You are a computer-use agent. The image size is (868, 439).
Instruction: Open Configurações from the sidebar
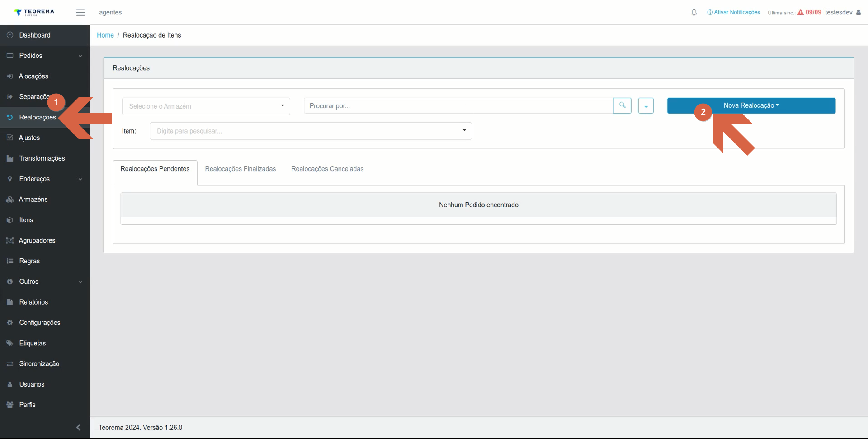pyautogui.click(x=44, y=323)
